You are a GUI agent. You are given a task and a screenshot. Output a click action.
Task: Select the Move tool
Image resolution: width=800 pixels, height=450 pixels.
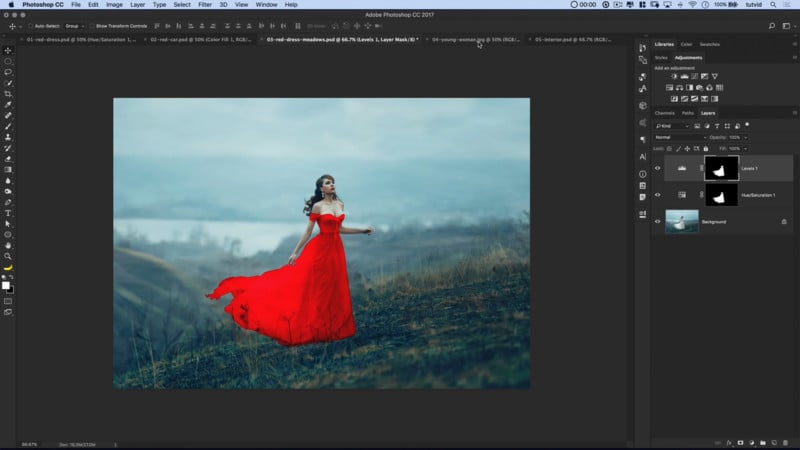[x=8, y=51]
